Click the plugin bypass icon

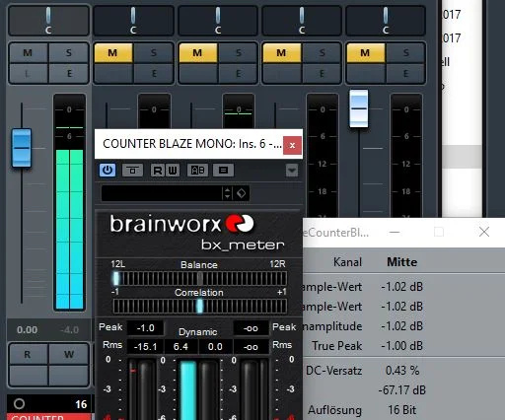132,171
